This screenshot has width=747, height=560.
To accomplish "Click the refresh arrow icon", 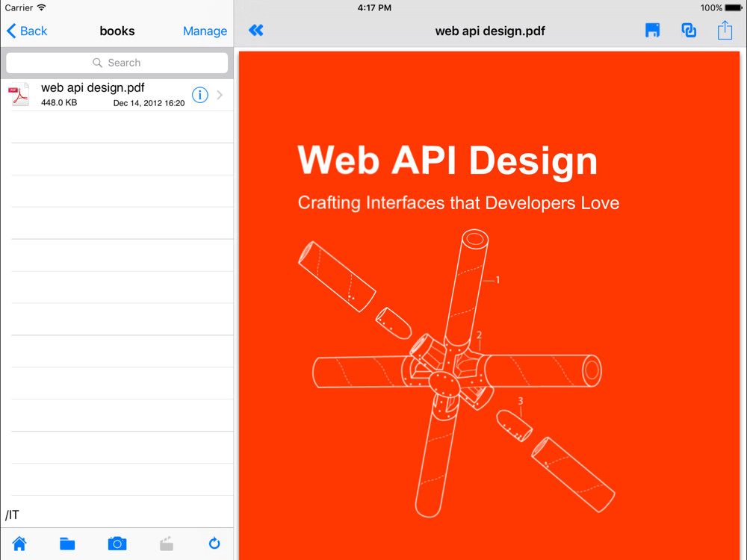I will tap(214, 544).
